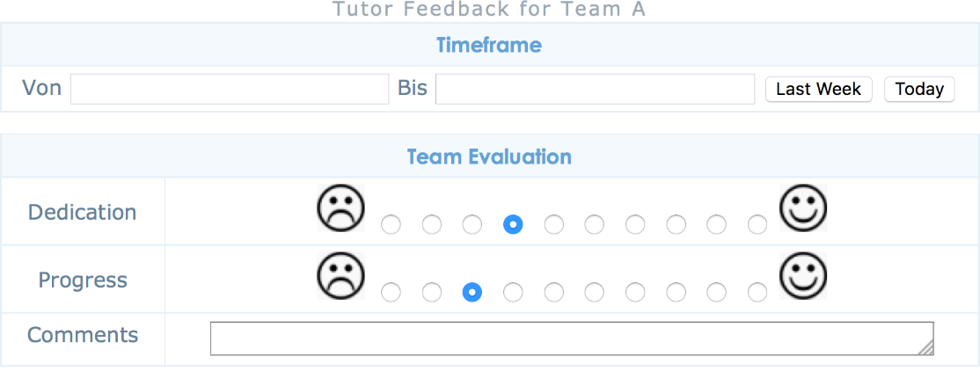
Task: Click the Last Week button
Action: [x=819, y=90]
